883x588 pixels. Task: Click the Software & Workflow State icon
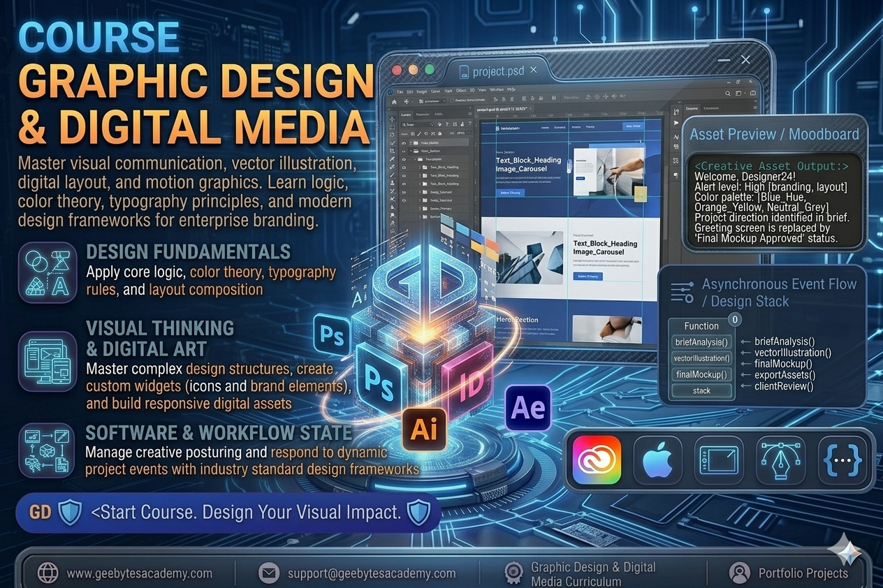tap(47, 449)
